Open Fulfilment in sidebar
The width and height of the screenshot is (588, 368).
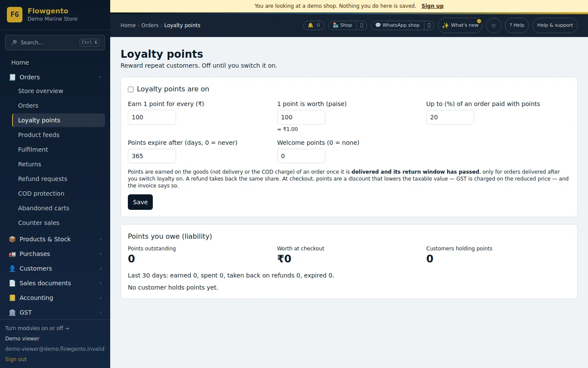(x=59, y=150)
